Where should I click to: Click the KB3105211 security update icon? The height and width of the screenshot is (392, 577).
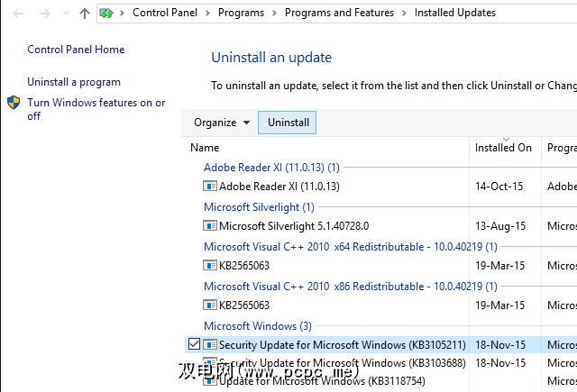point(210,344)
